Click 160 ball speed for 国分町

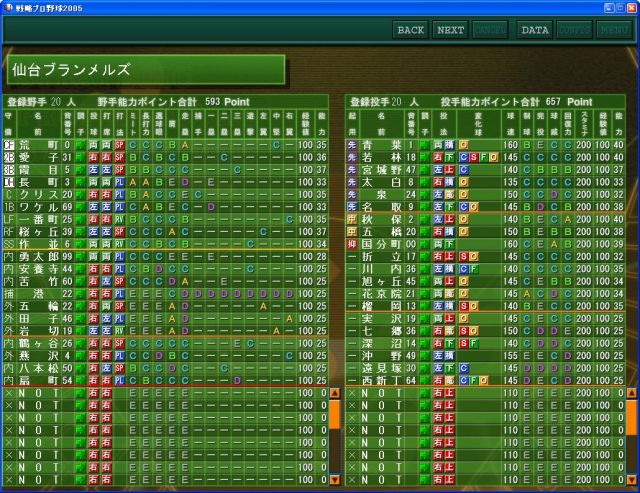click(510, 244)
